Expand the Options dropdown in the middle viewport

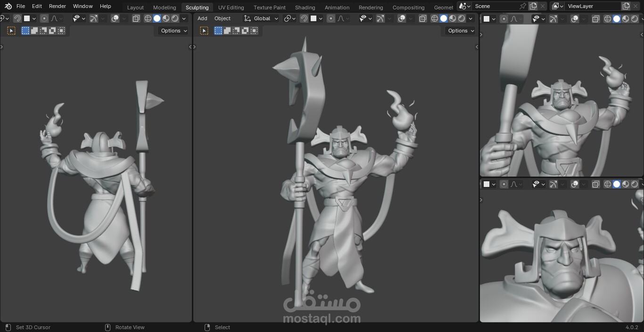click(461, 31)
